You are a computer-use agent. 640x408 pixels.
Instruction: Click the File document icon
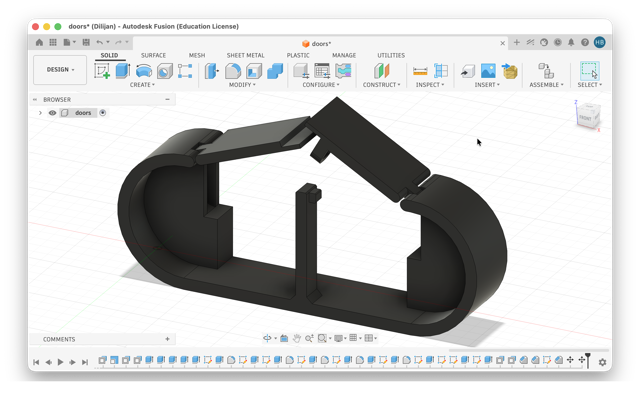[67, 42]
